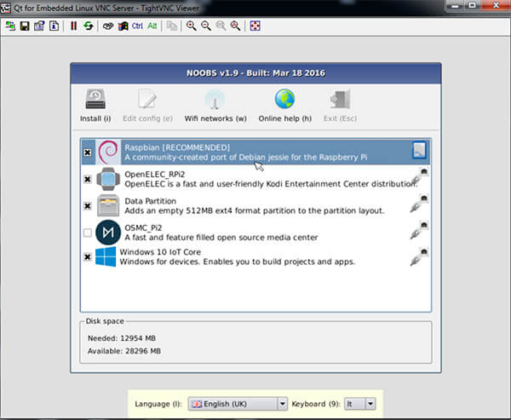Image resolution: width=511 pixels, height=420 pixels.
Task: Show connection info icon
Action: pyautogui.click(x=55, y=26)
